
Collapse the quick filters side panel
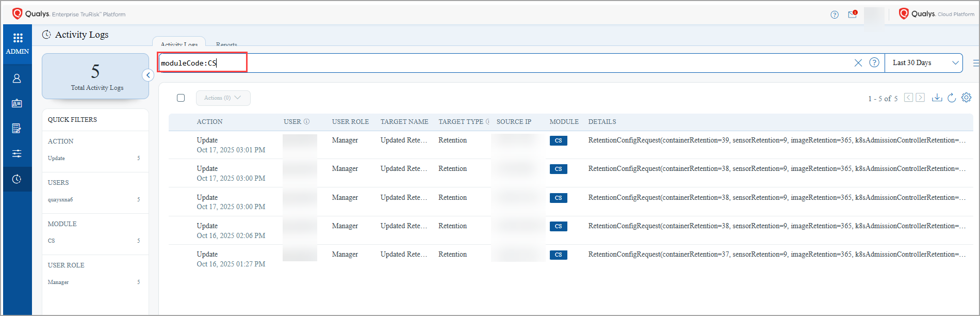[x=148, y=75]
